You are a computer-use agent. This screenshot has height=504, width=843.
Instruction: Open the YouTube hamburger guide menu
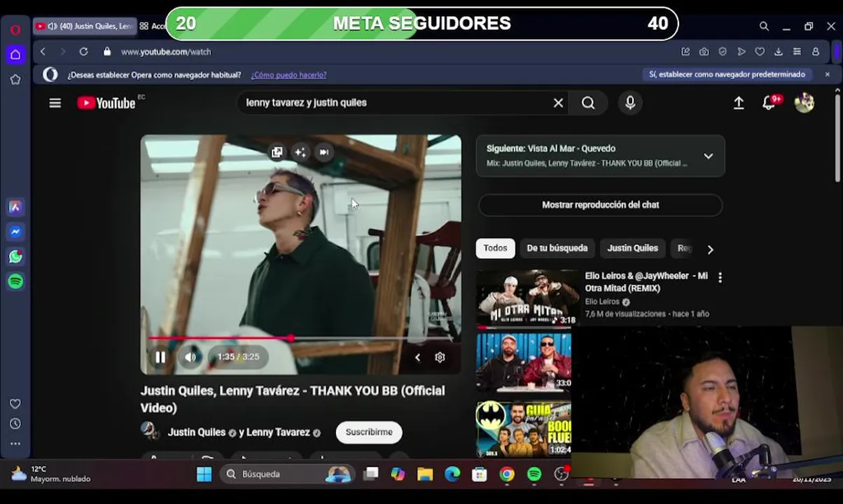(55, 103)
